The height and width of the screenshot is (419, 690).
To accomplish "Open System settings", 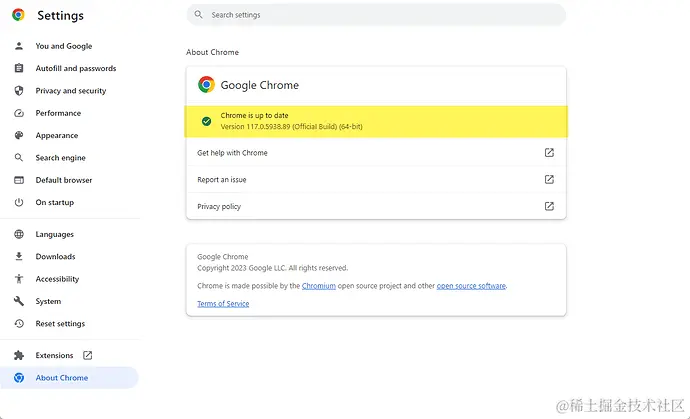I will (x=48, y=301).
